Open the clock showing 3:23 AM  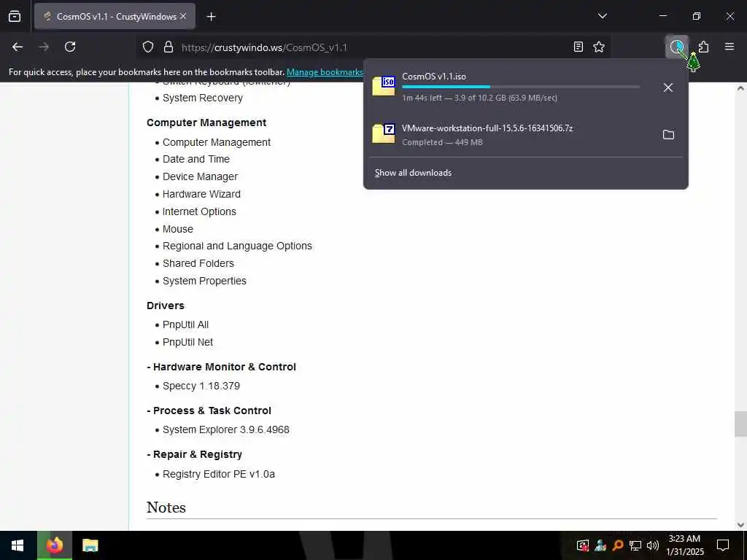click(684, 545)
